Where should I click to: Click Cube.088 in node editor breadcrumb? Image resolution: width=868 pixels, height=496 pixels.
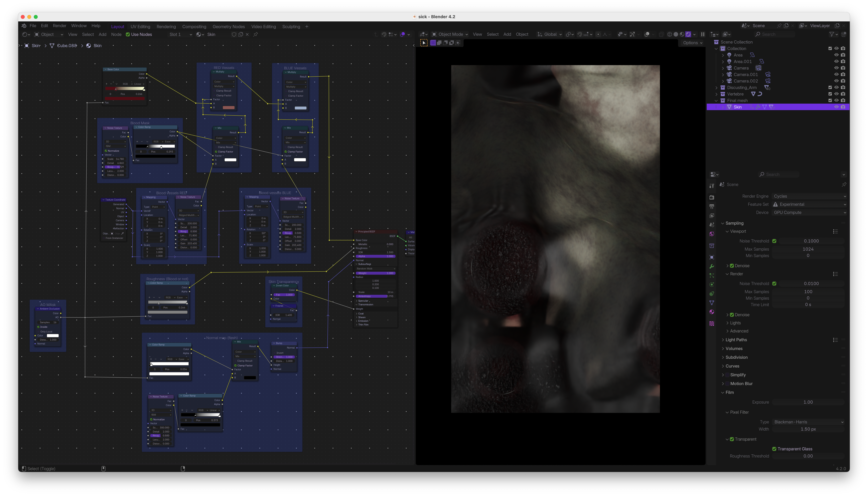point(67,46)
